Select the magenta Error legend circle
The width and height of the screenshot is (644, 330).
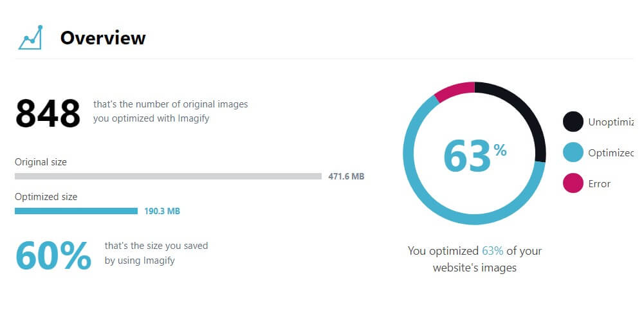[573, 183]
